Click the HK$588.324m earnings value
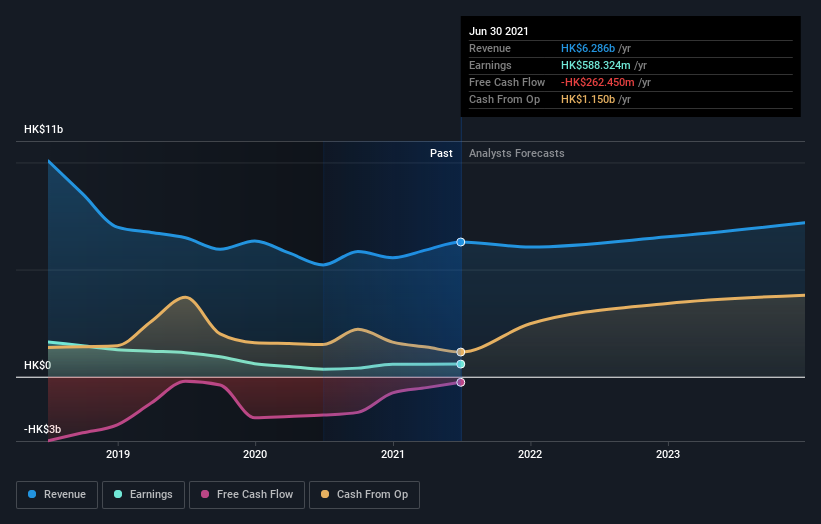Viewport: 821px width, 524px height. click(x=595, y=65)
